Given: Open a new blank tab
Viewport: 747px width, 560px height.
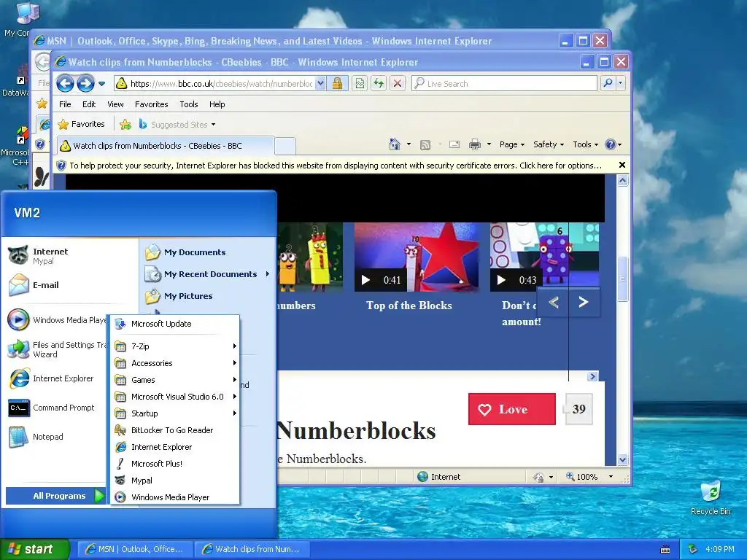Looking at the screenshot, I should [285, 146].
